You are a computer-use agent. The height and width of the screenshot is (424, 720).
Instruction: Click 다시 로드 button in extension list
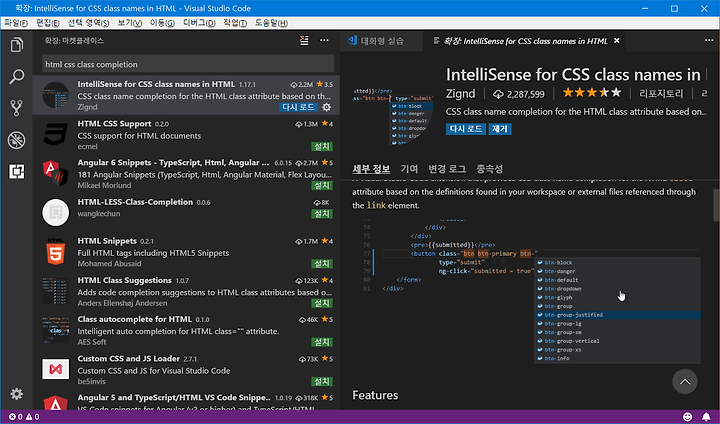click(x=298, y=107)
